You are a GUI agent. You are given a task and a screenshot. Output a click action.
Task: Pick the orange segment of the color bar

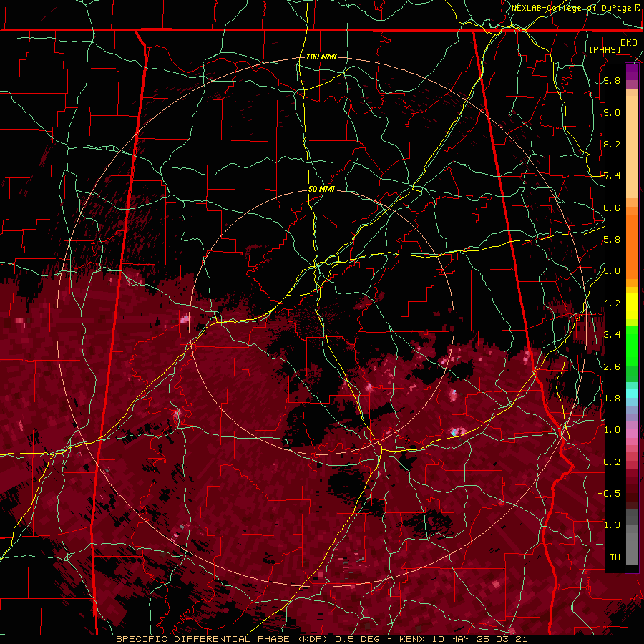tap(632, 246)
